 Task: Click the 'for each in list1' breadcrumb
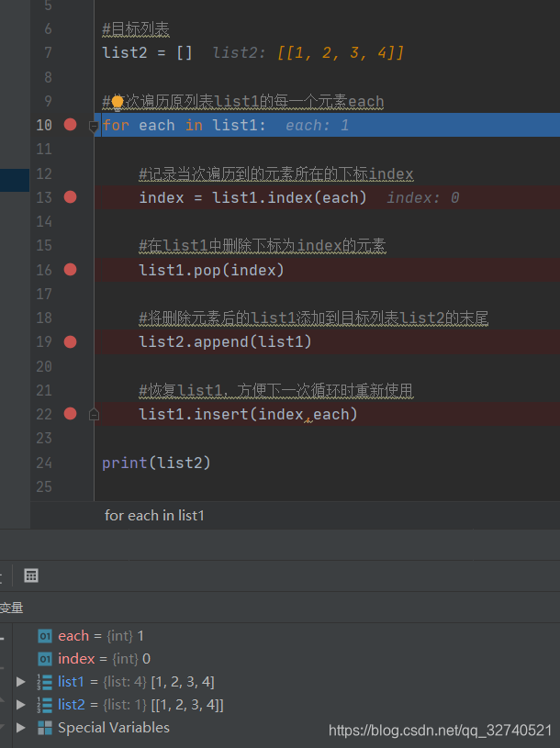[154, 515]
